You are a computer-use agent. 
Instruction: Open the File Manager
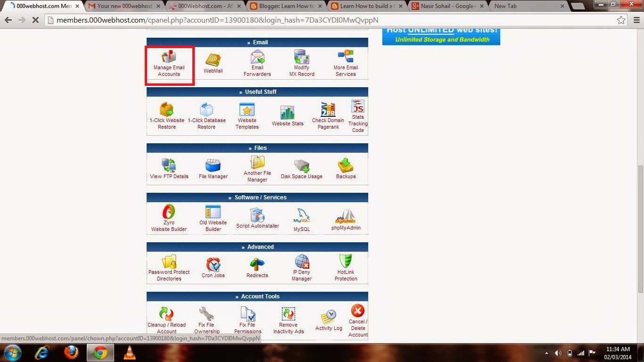click(x=213, y=169)
